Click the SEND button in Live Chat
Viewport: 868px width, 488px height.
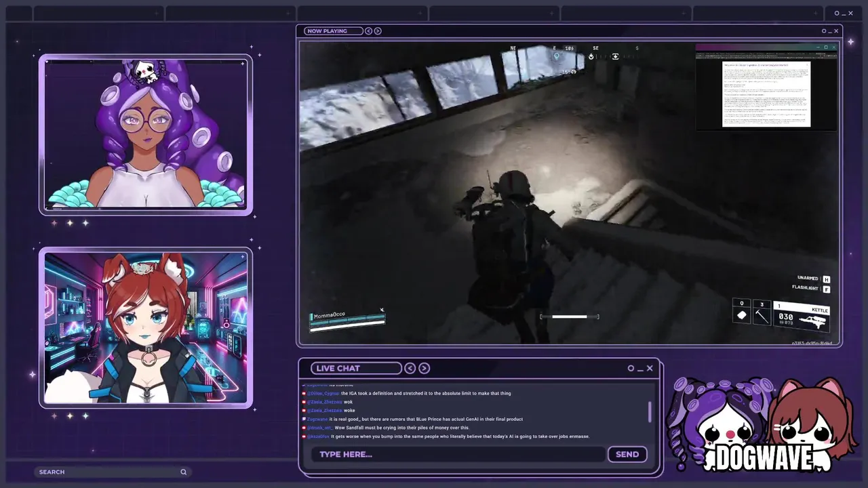coord(627,454)
